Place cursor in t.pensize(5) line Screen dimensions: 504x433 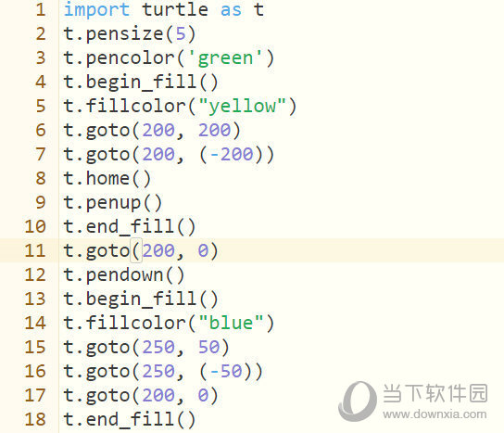tap(130, 34)
